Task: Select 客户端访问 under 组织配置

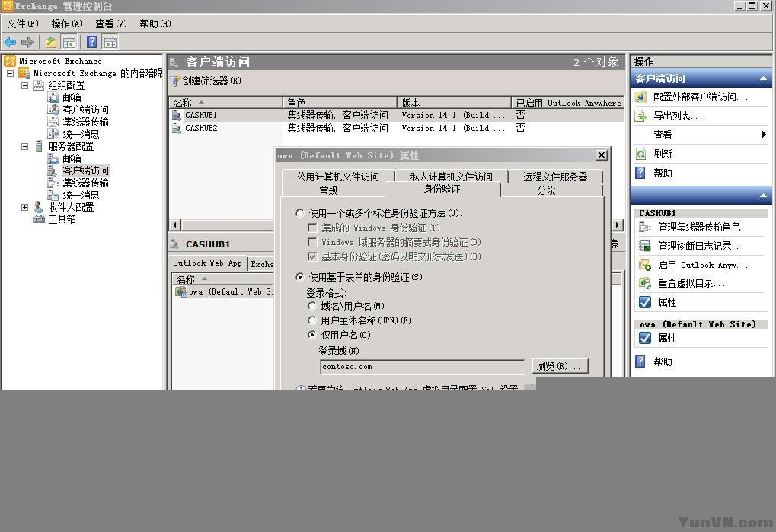Action: click(x=85, y=110)
